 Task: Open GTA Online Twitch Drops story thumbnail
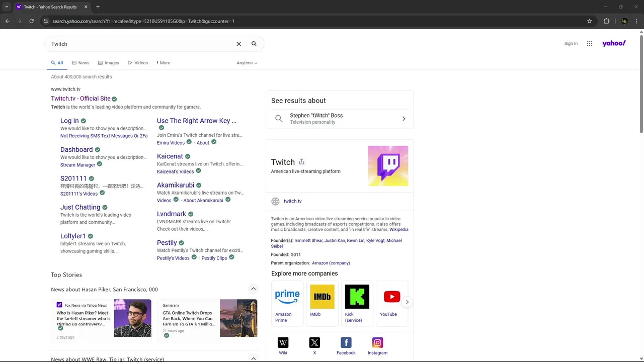(238, 318)
